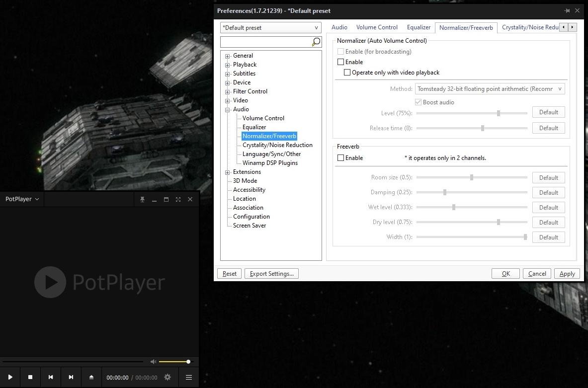Viewport: 588px width, 388px height.
Task: Mute audio via the speaker icon
Action: [153, 362]
